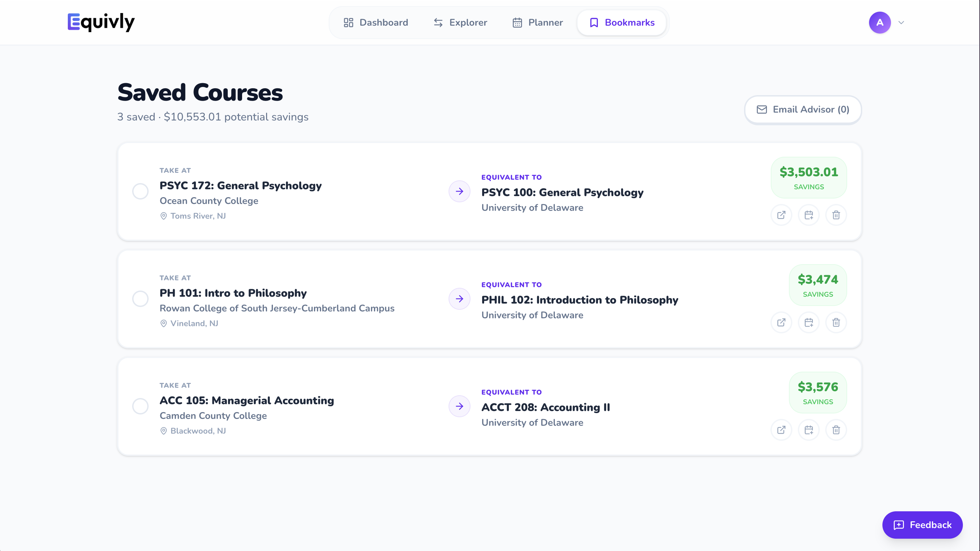The image size is (980, 551).
Task: Delete ACC 105 Managerial Accounting bookmark
Action: [x=836, y=430]
